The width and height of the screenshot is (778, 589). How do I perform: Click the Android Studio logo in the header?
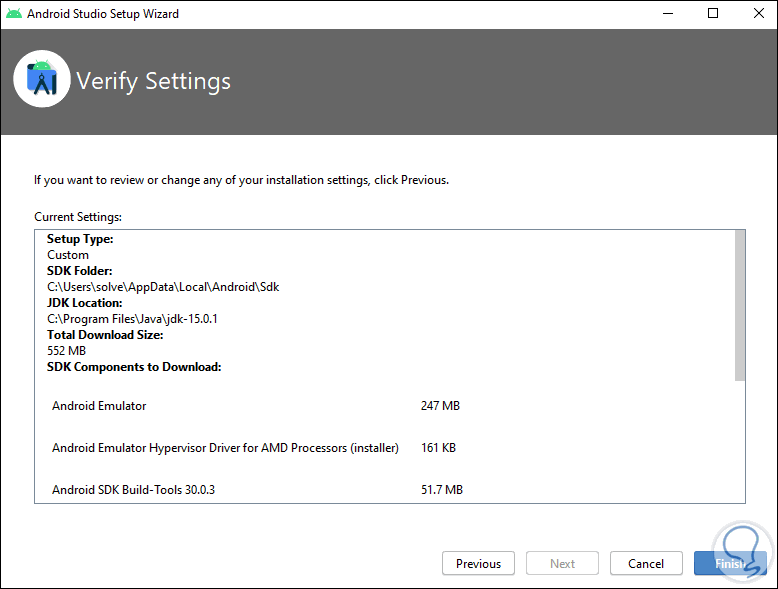click(42, 79)
